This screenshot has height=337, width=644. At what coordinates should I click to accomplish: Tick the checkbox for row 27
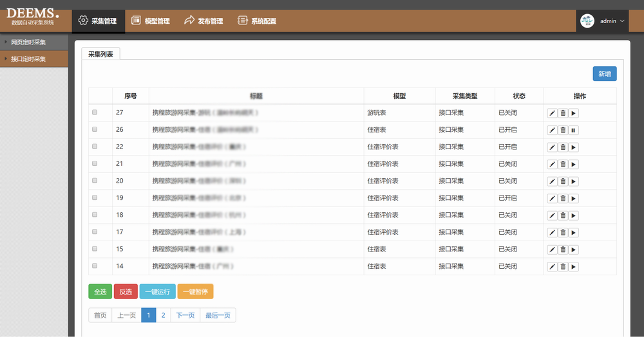(x=95, y=113)
